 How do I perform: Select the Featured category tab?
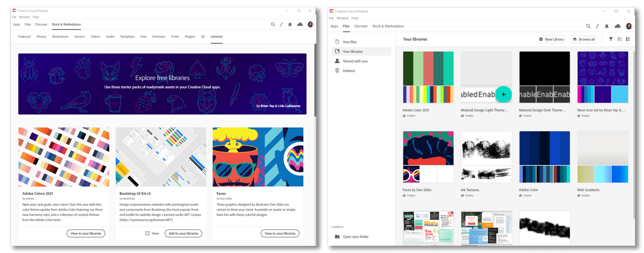pos(24,37)
